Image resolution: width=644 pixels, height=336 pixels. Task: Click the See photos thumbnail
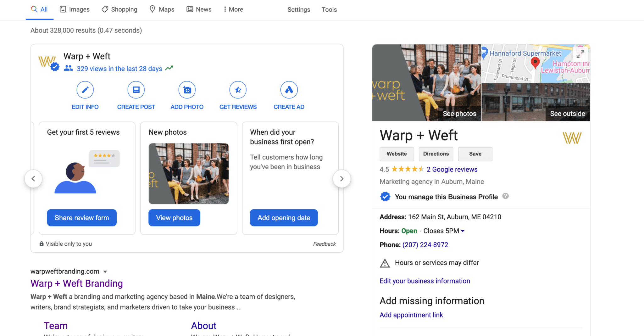[x=427, y=83]
